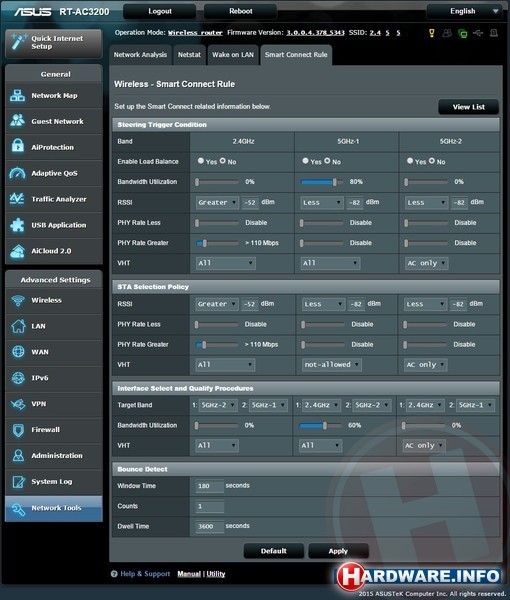Click the LAN house icon
Viewport: 510px width, 600px height.
(18, 326)
